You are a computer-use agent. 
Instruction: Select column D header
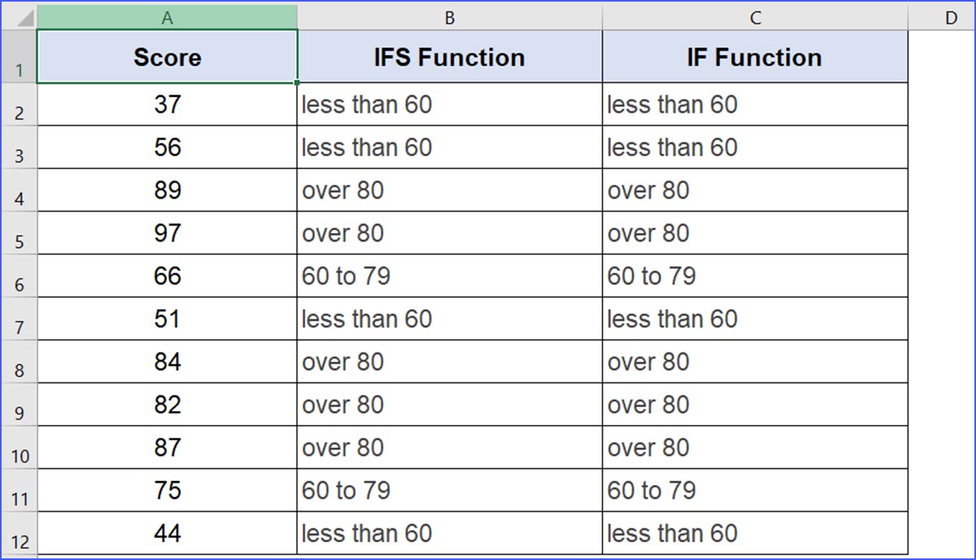point(951,17)
